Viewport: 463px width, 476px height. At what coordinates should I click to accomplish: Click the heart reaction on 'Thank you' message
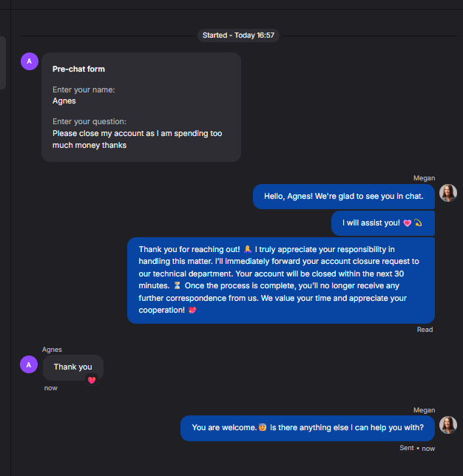coord(92,380)
